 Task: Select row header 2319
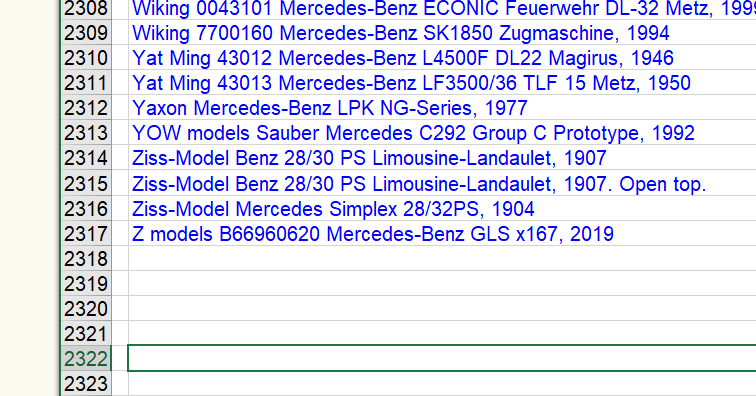(86, 284)
